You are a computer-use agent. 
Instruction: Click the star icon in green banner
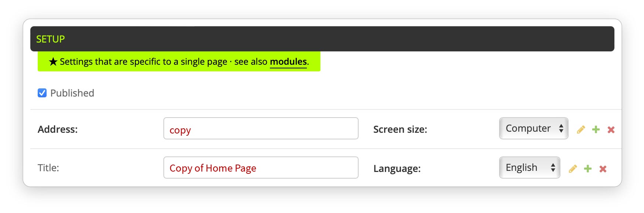tap(53, 62)
